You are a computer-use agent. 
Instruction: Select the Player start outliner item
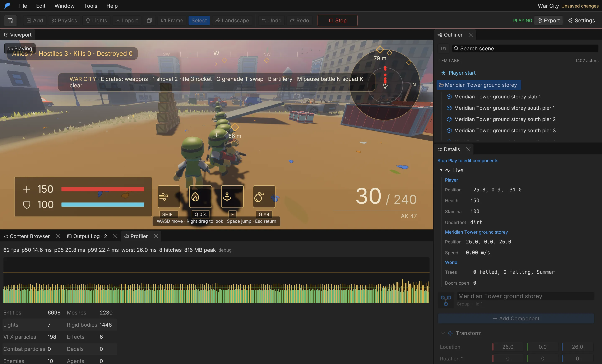[x=462, y=73]
